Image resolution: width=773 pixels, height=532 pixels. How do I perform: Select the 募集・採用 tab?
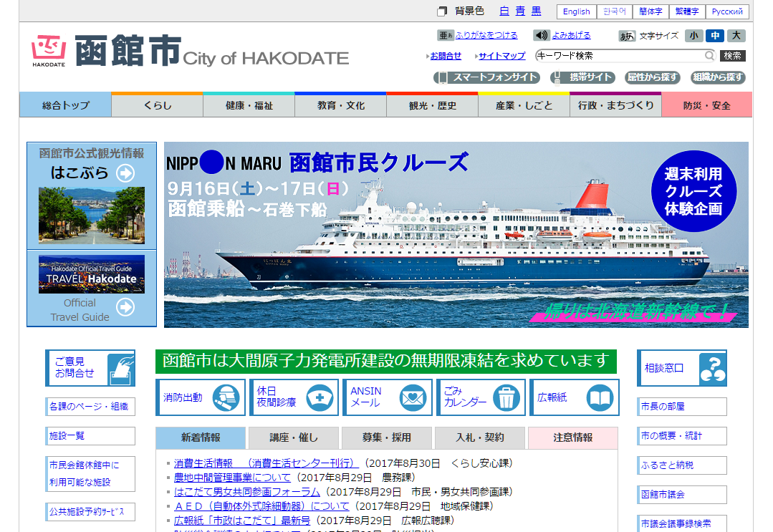coord(387,437)
